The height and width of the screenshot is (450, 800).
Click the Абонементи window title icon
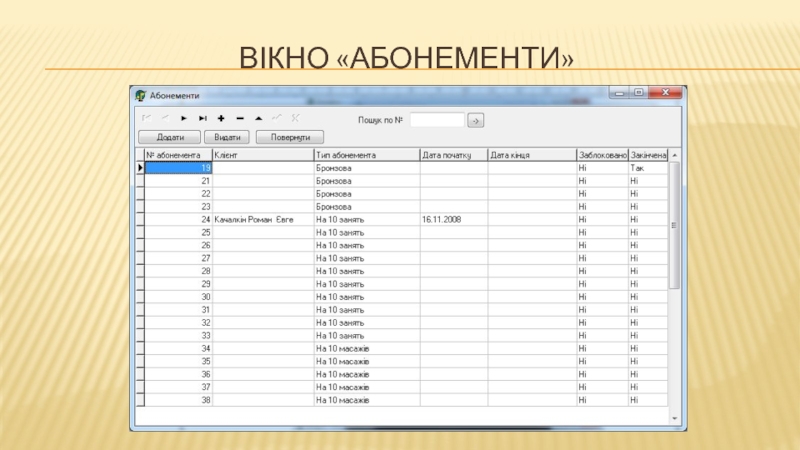click(x=141, y=95)
